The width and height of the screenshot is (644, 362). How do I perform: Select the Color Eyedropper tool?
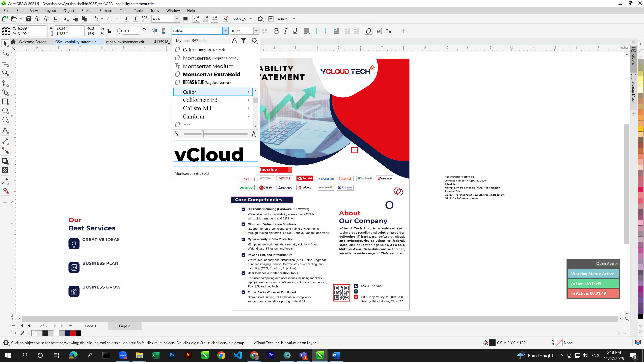(5, 181)
